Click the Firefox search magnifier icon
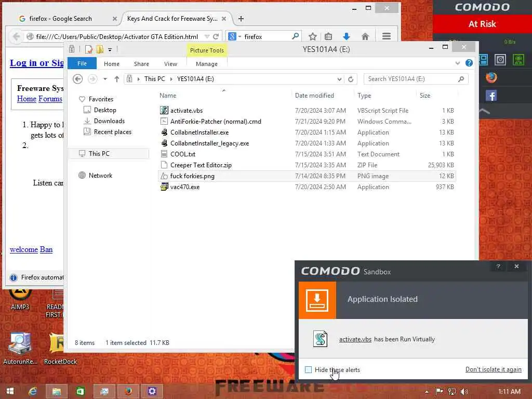532x399 pixels. pyautogui.click(x=295, y=36)
